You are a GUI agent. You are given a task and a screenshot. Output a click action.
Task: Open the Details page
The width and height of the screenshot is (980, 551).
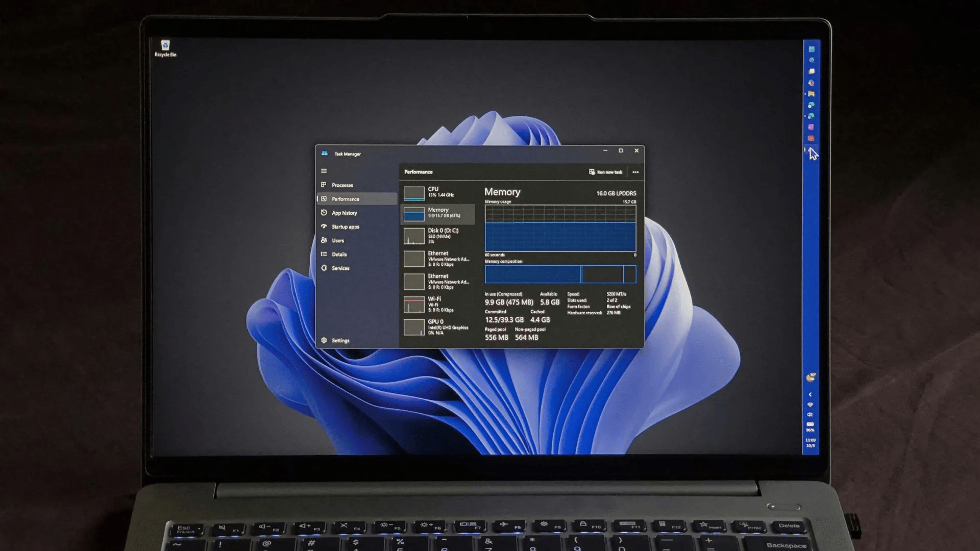[x=356, y=254]
